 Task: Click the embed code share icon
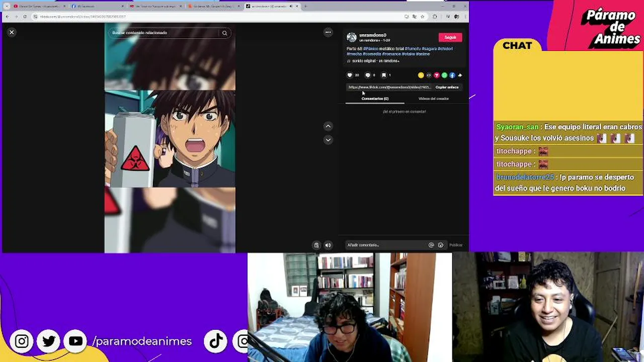point(429,75)
